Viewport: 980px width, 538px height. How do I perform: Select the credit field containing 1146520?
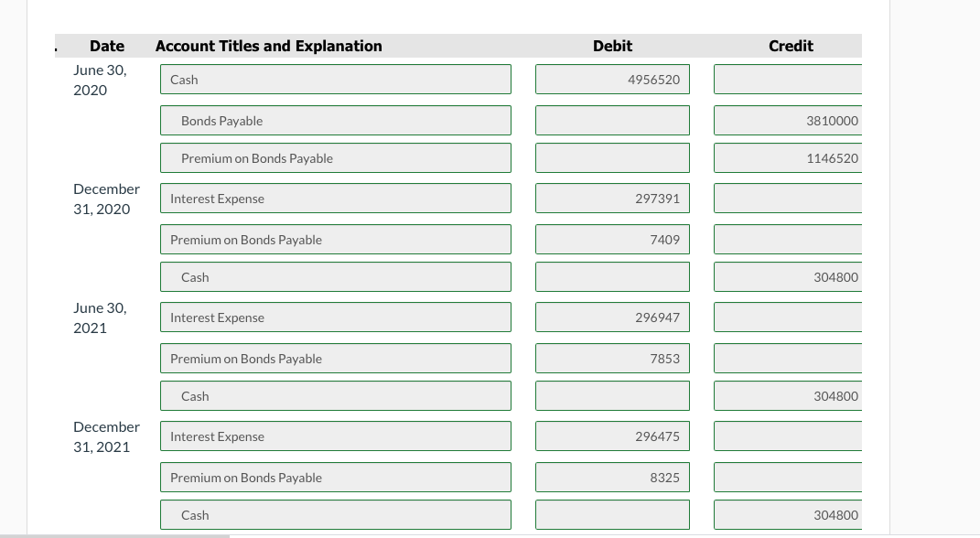tap(787, 157)
